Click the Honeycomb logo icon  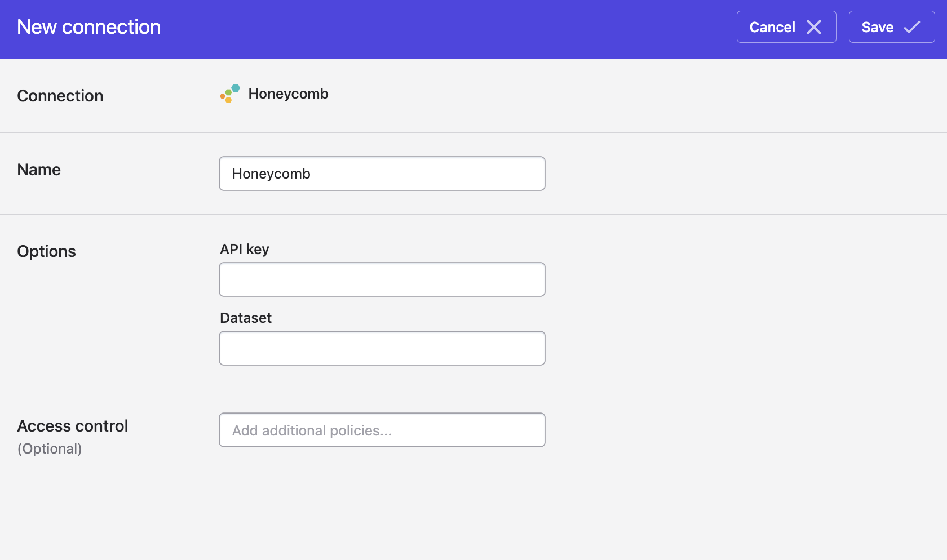pyautogui.click(x=230, y=94)
